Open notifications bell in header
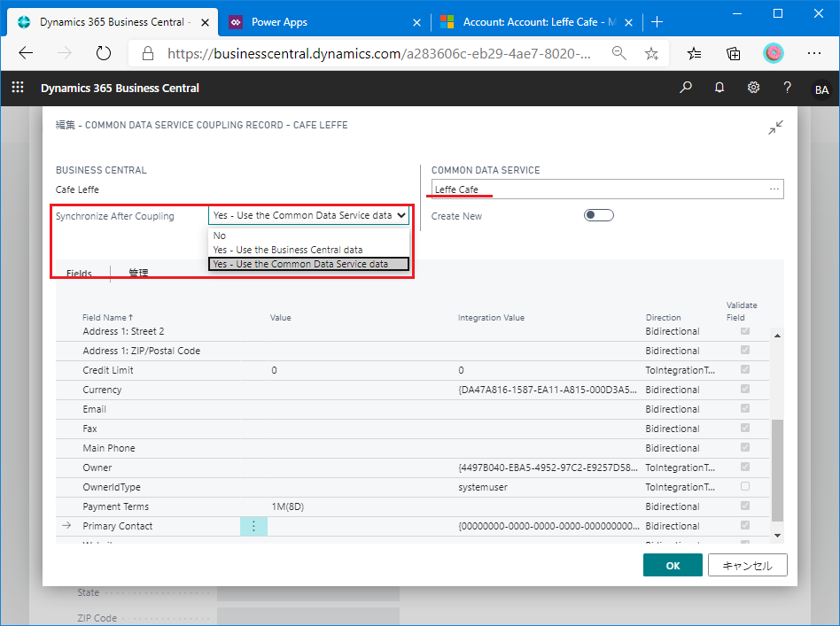The height and width of the screenshot is (626, 840). point(719,88)
